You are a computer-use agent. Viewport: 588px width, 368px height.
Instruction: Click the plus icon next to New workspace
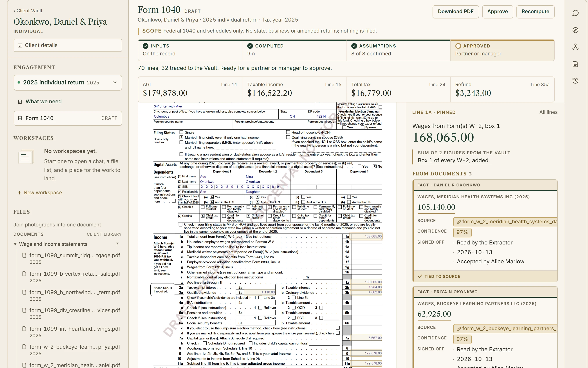coord(20,193)
